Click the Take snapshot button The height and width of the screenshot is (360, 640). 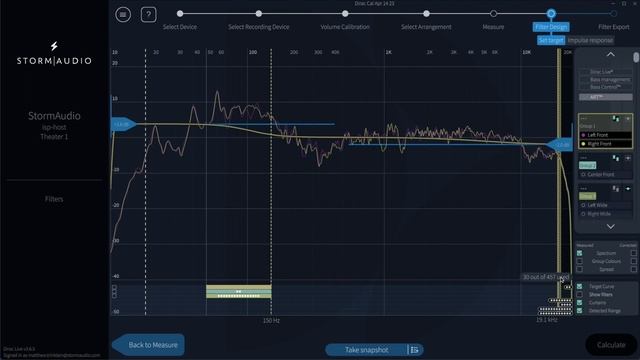click(367, 350)
